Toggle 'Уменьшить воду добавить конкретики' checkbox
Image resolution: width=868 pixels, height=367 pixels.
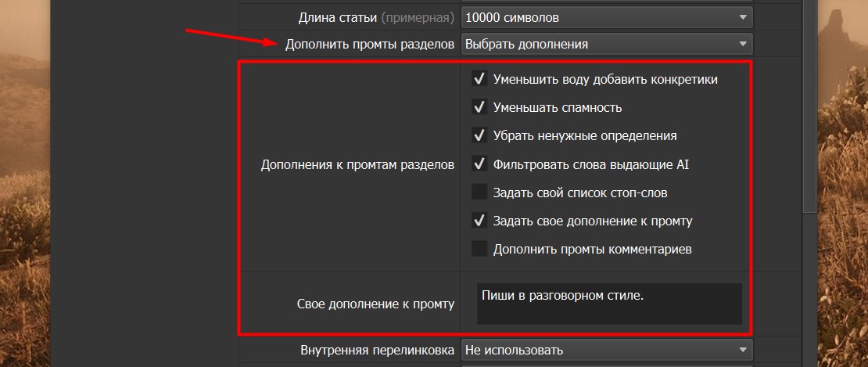click(x=479, y=79)
